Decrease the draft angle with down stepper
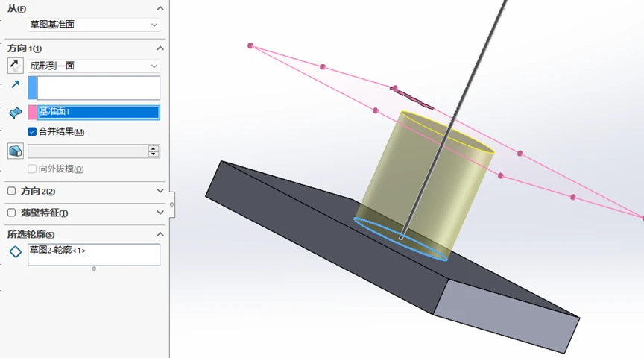Viewport: 644px width, 358px height. click(x=154, y=154)
